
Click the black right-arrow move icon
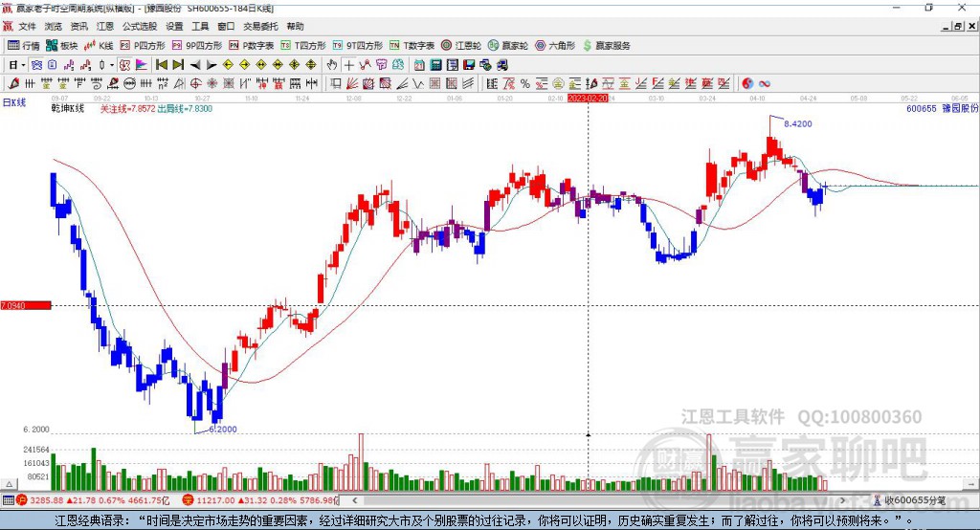point(212,65)
